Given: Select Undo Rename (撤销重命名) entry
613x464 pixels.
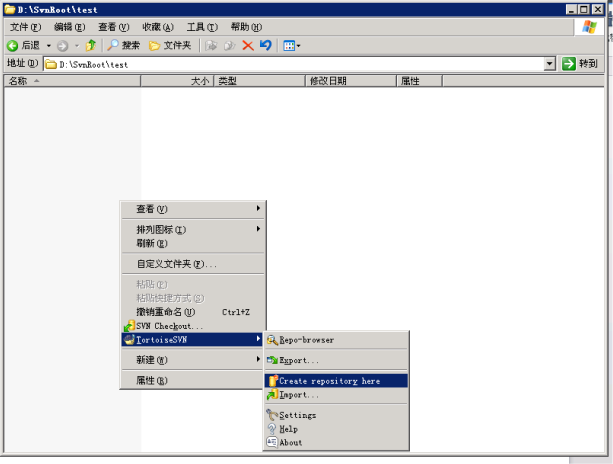Looking at the screenshot, I should (x=193, y=312).
